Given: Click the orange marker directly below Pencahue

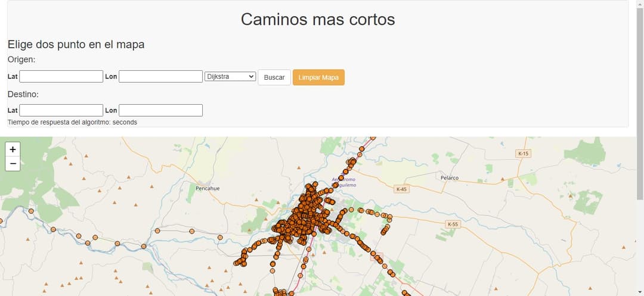Looking at the screenshot, I should tap(191, 231).
